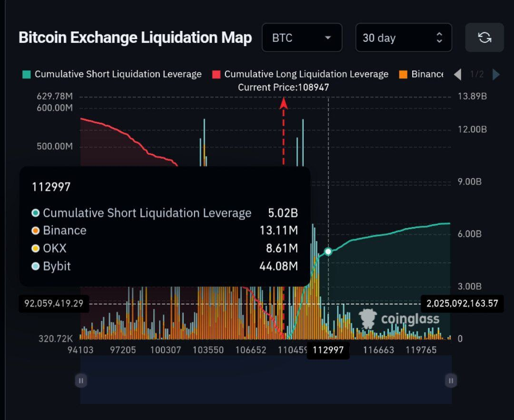Click the orange Binance legend swatch
Image resolution: width=514 pixels, height=420 pixels.
tap(403, 74)
